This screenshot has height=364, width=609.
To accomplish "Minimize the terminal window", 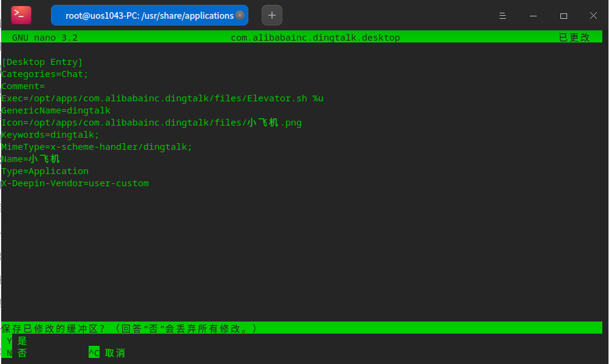I will coord(533,16).
